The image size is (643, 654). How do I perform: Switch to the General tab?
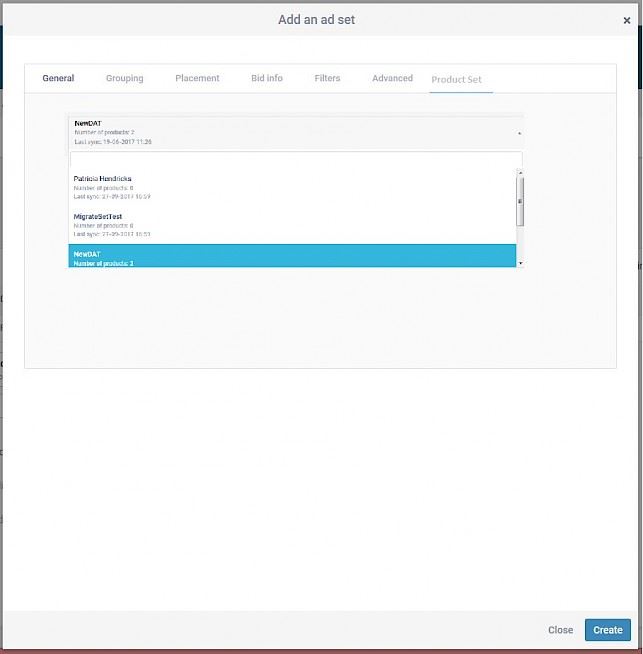58,78
